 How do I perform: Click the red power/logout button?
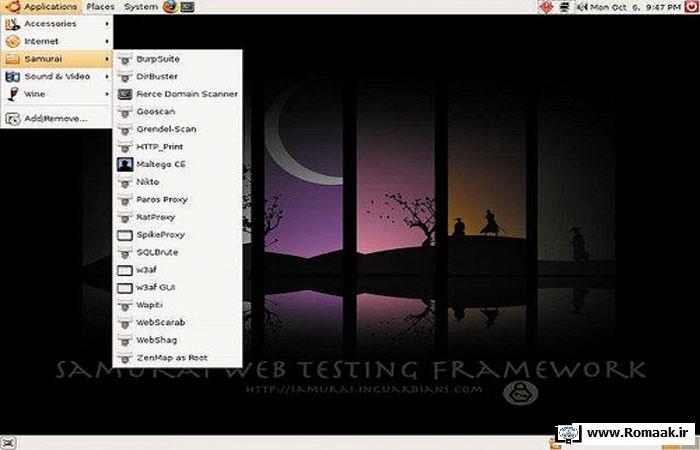click(692, 7)
